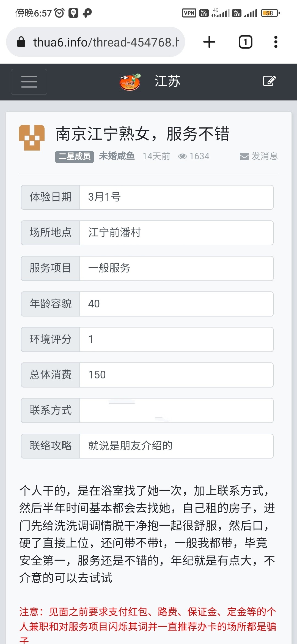Open a new browser tab with plus
297x644 pixels.
click(x=209, y=42)
